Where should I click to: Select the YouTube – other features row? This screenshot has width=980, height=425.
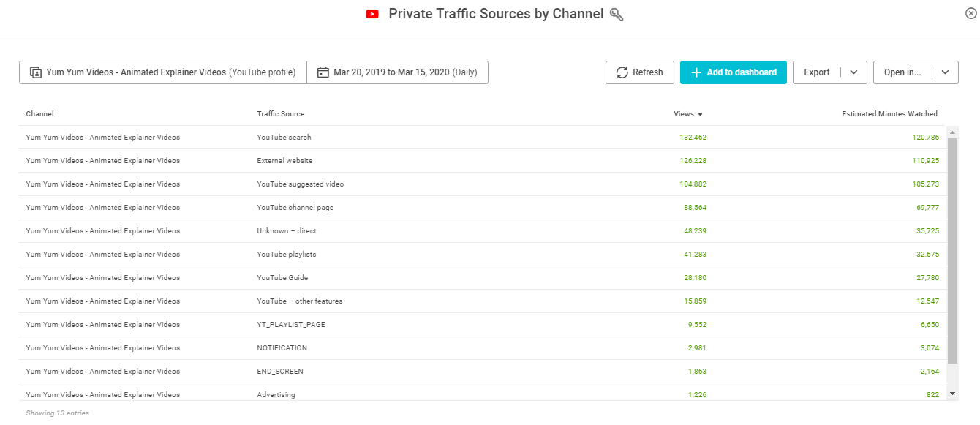click(x=483, y=301)
